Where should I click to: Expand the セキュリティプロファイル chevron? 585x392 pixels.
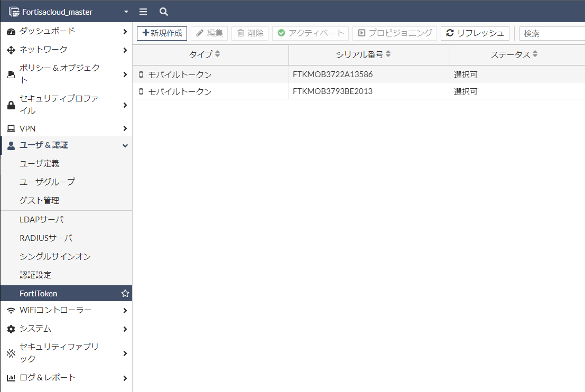click(125, 105)
